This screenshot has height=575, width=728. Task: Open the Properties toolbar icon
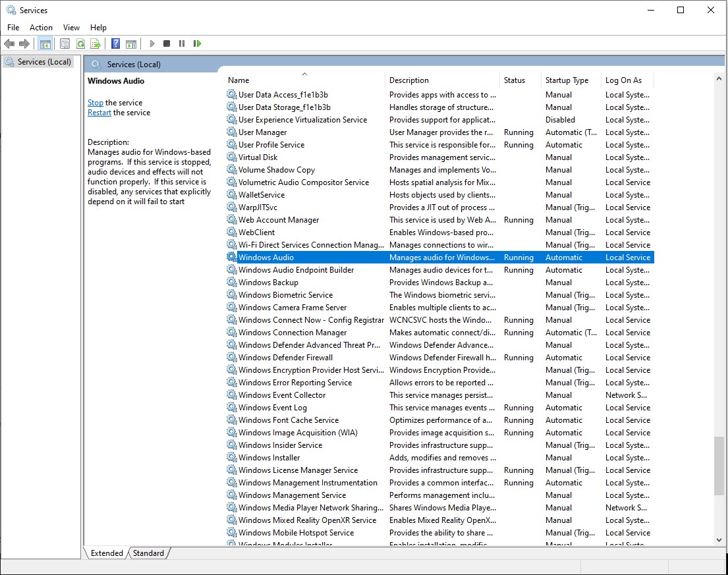[65, 43]
